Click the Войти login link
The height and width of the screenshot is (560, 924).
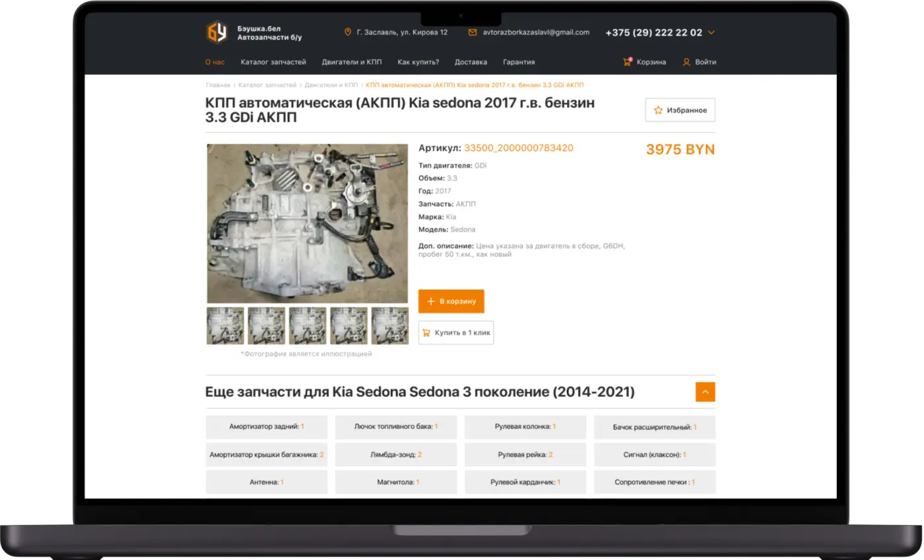(x=706, y=62)
